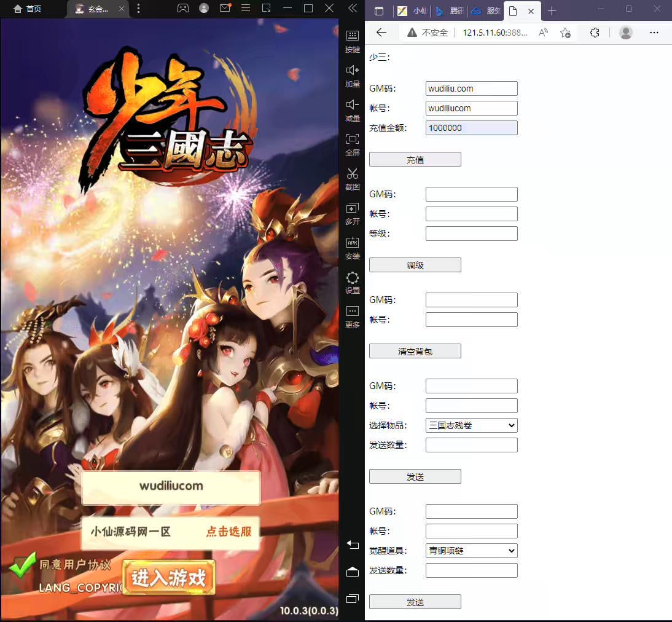Image resolution: width=672 pixels, height=622 pixels.
Task: Switch to the 服务 browser tab
Action: (x=486, y=11)
